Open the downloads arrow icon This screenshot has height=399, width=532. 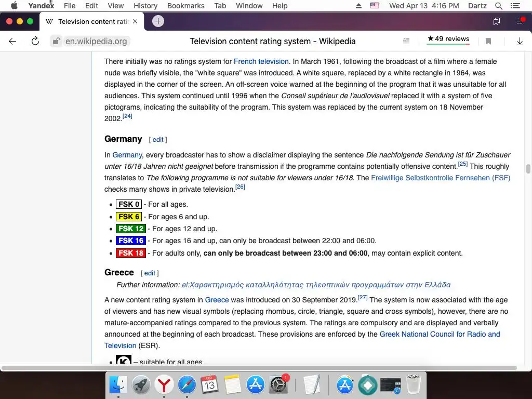(x=520, y=42)
